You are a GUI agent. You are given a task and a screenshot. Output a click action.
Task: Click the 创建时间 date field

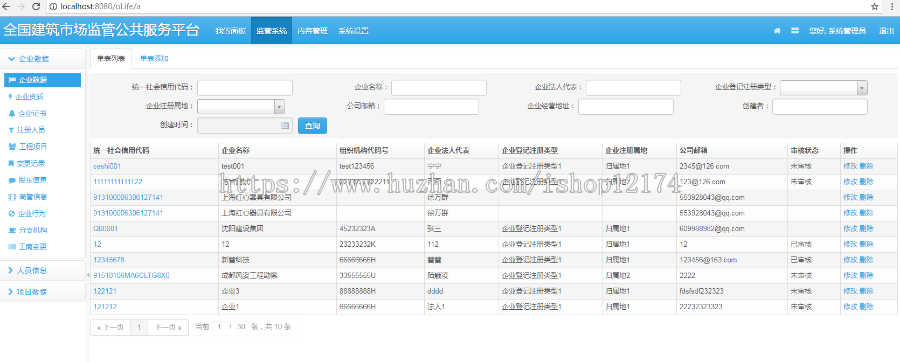point(245,125)
